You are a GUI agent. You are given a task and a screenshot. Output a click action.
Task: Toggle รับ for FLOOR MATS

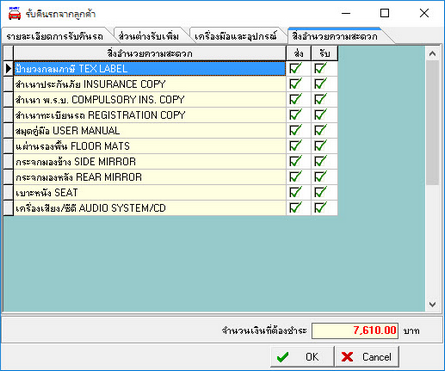tap(320, 146)
